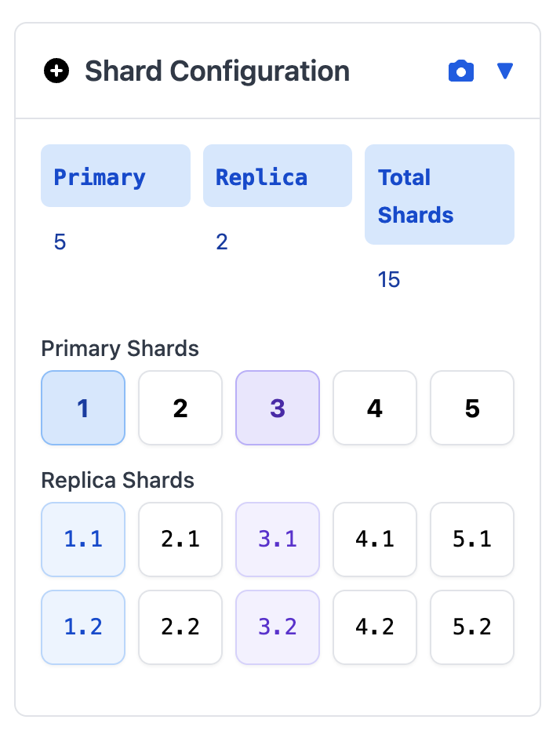Select replica shard 3.2
The width and height of the screenshot is (560, 745).
pyautogui.click(x=278, y=627)
